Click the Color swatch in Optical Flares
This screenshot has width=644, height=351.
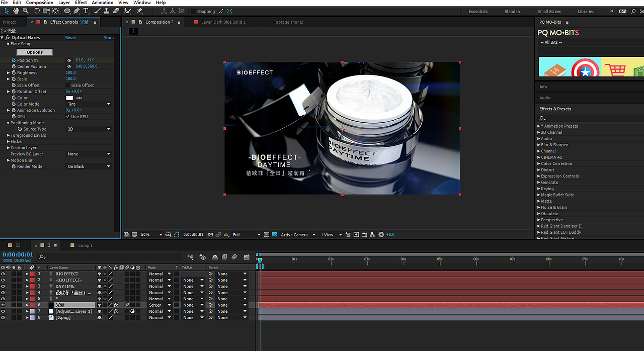[x=68, y=98]
